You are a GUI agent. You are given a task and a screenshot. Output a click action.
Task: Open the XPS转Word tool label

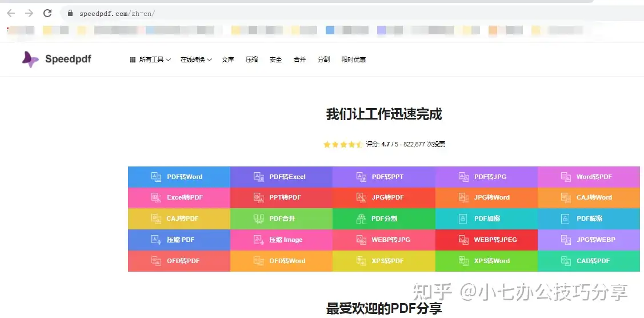pyautogui.click(x=492, y=261)
